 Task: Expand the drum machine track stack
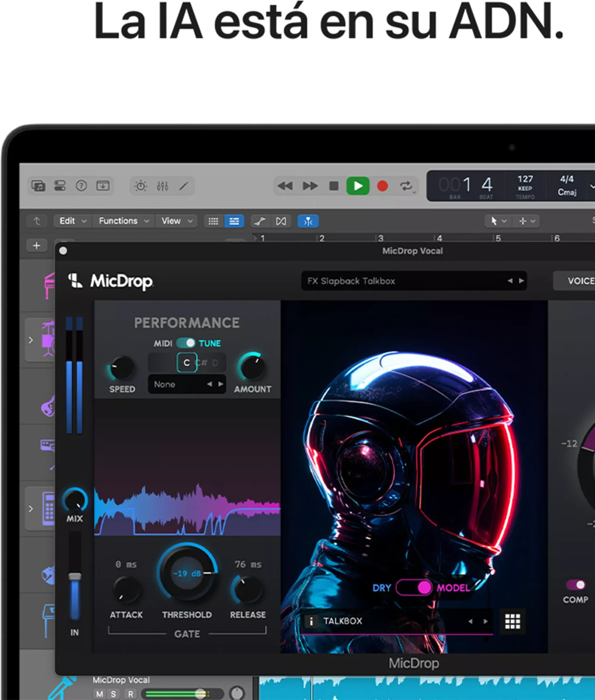(x=30, y=508)
